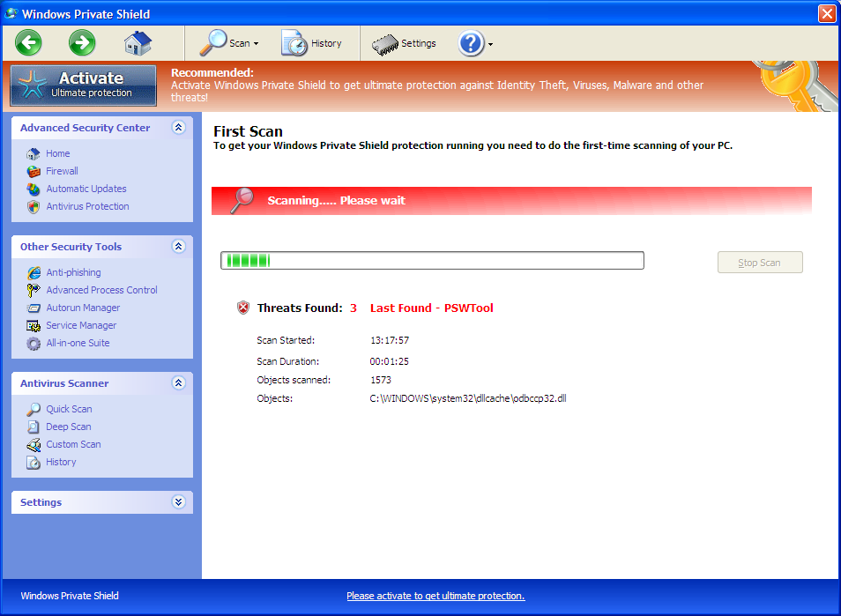Click the Quick Scan magnifier icon
Image resolution: width=841 pixels, height=616 pixels.
click(33, 410)
